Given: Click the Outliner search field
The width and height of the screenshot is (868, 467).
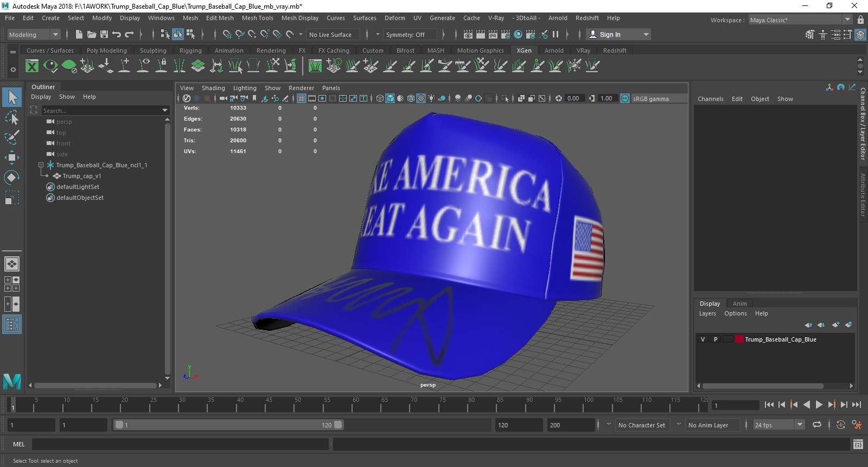Looking at the screenshot, I should point(101,110).
